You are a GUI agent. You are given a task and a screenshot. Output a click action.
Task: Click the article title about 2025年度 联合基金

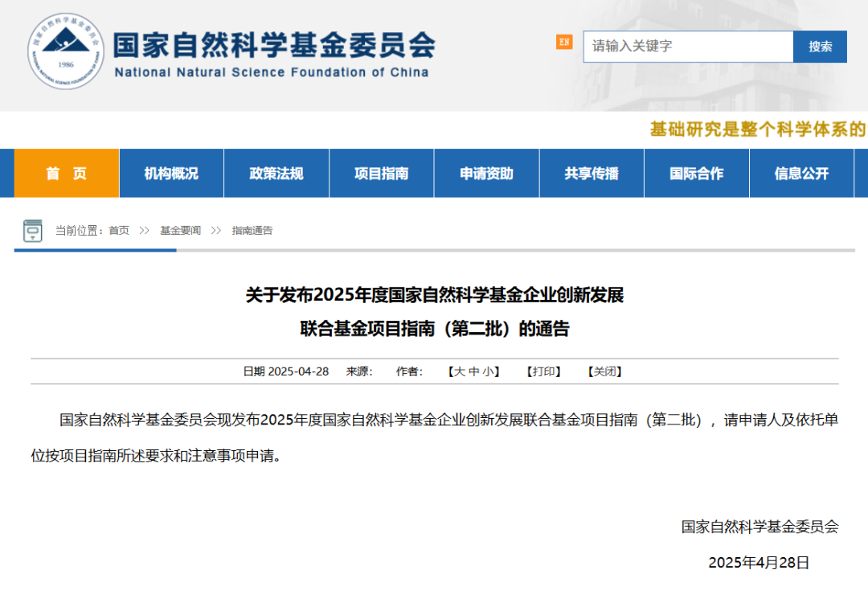pyautogui.click(x=435, y=312)
